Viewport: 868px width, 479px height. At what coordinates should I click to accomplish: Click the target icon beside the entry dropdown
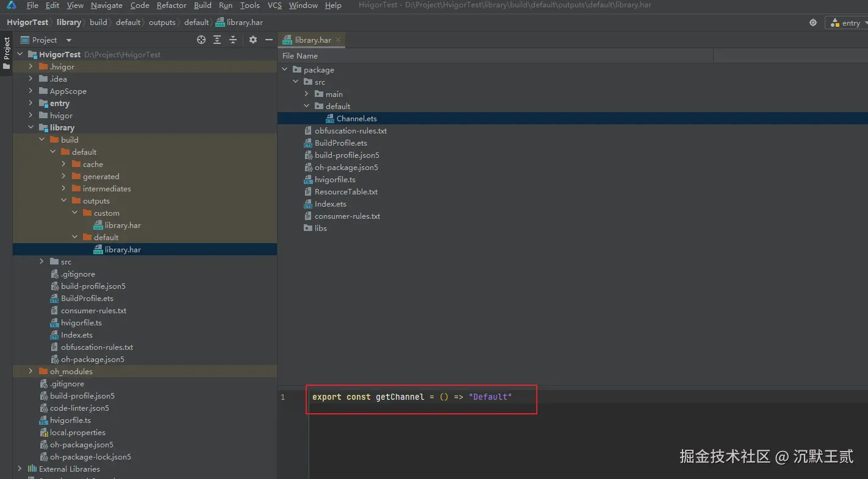click(x=813, y=23)
